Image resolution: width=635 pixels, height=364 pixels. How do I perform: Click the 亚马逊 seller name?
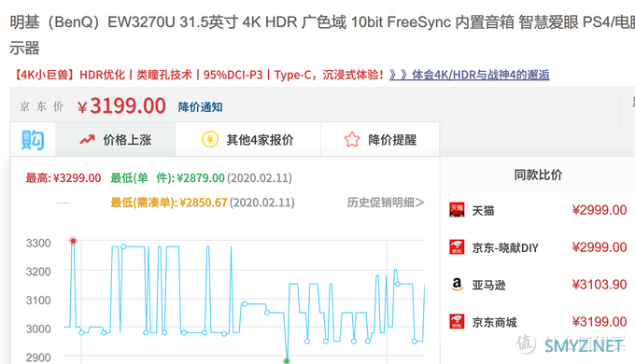tap(488, 285)
